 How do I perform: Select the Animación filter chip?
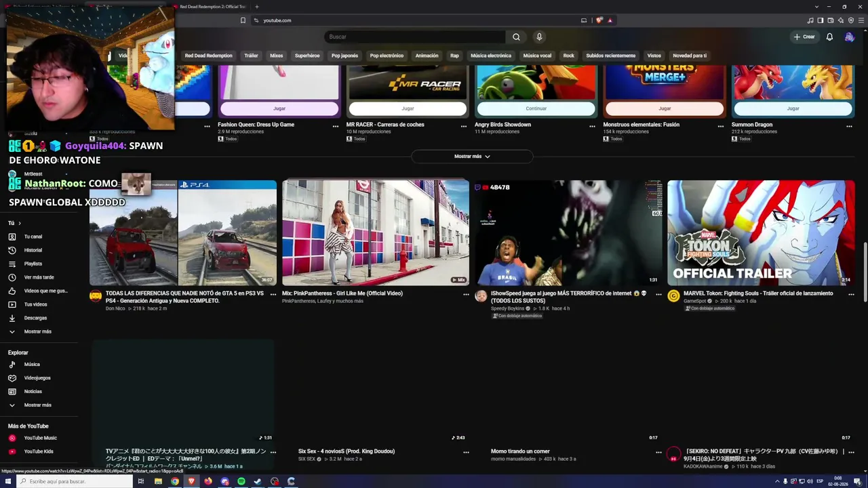coord(427,56)
